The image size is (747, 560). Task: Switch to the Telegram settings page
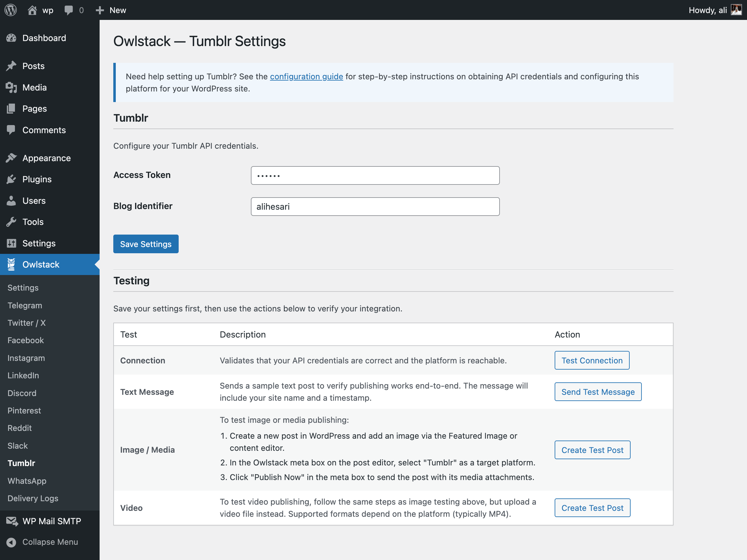tap(24, 305)
